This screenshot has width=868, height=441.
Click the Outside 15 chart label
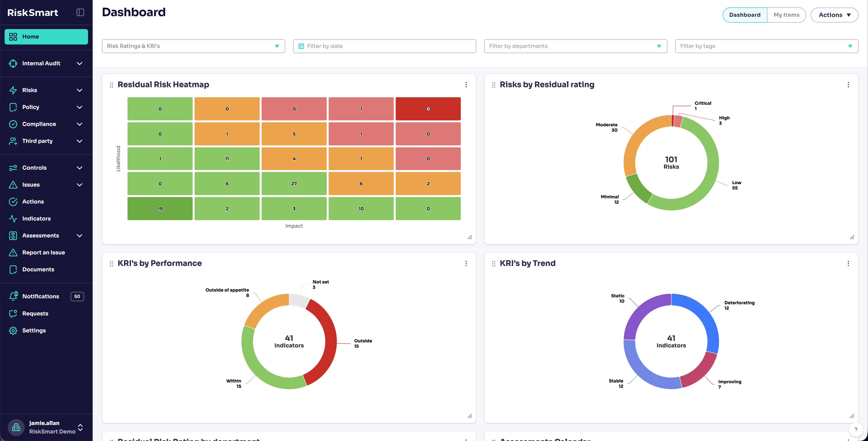click(x=363, y=343)
